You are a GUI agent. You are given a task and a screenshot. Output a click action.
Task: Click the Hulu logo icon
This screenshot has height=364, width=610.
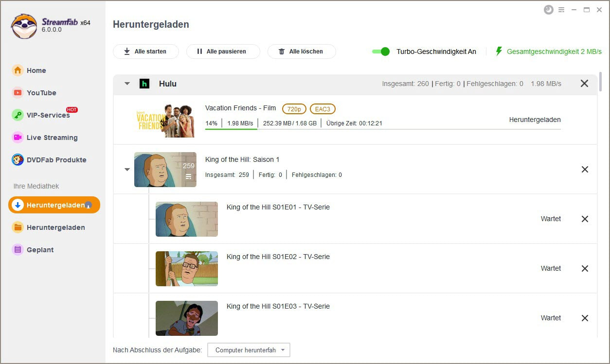(144, 84)
